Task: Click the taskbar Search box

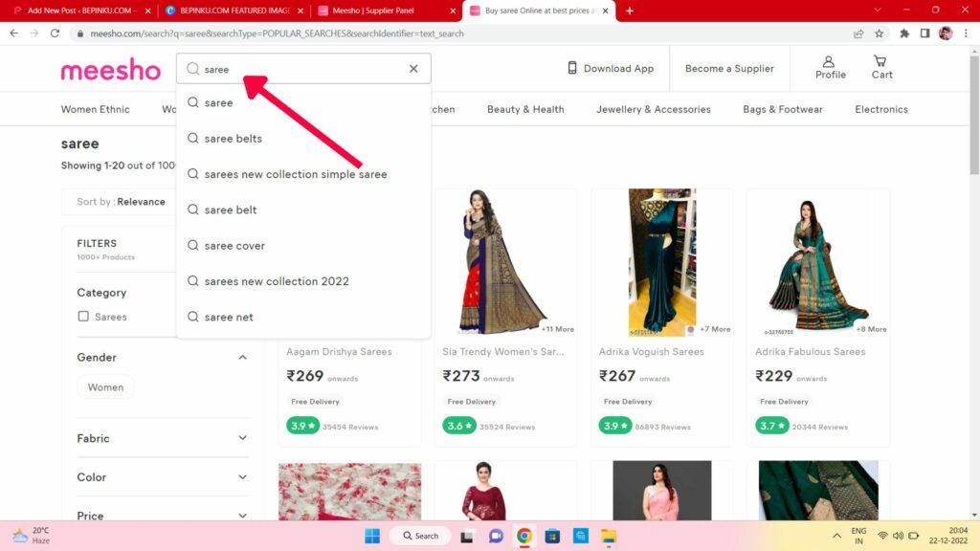Action: 421,536
